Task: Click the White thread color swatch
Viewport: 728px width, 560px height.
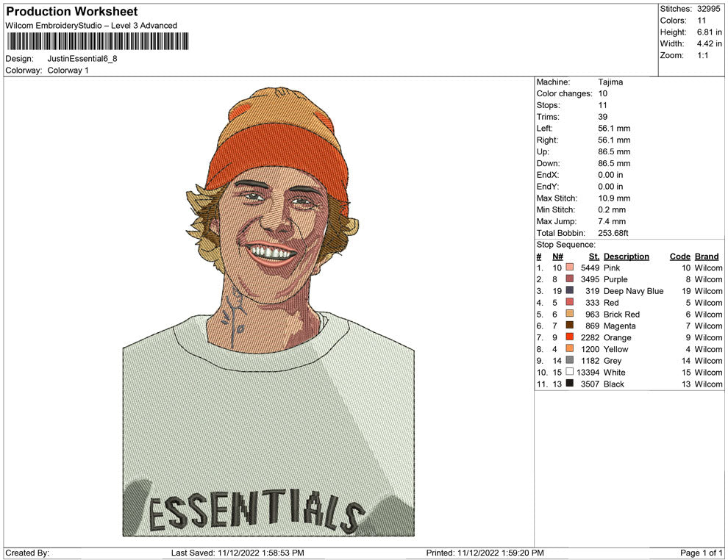Action: pos(570,372)
